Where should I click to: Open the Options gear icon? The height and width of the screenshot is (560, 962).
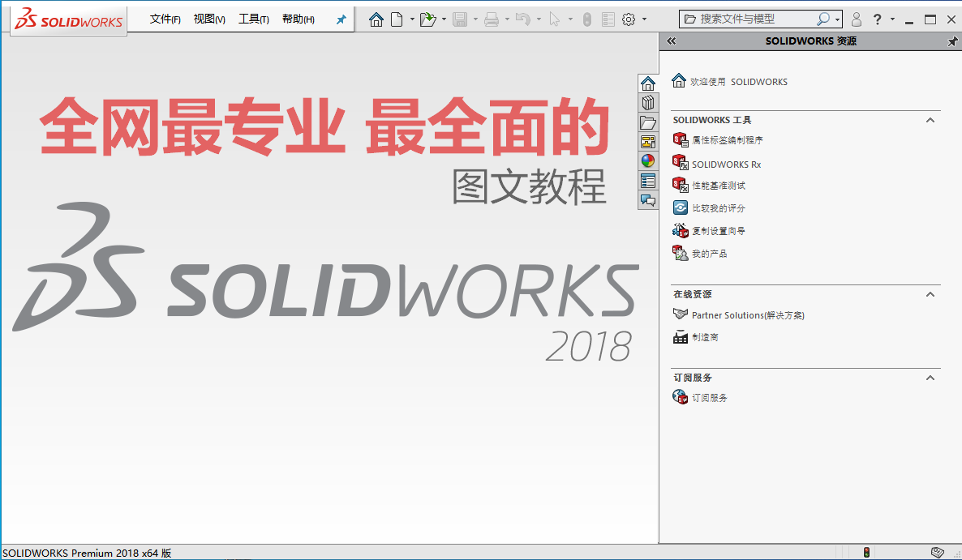pyautogui.click(x=629, y=19)
